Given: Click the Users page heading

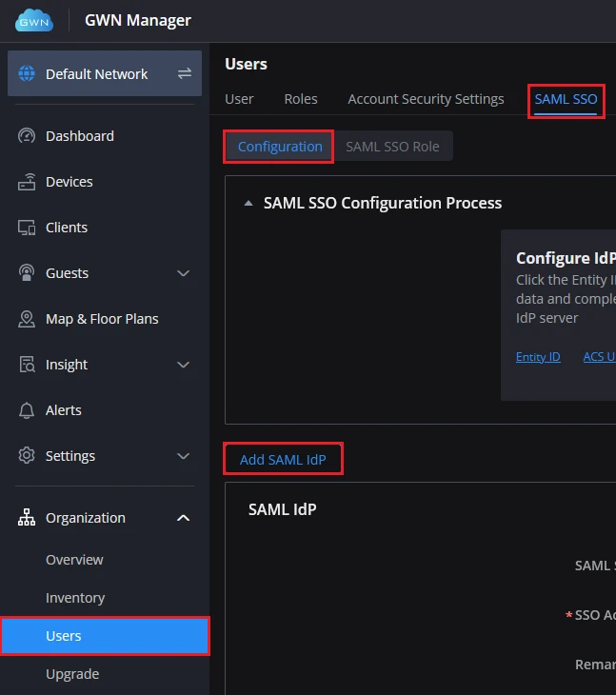Looking at the screenshot, I should pos(246,65).
